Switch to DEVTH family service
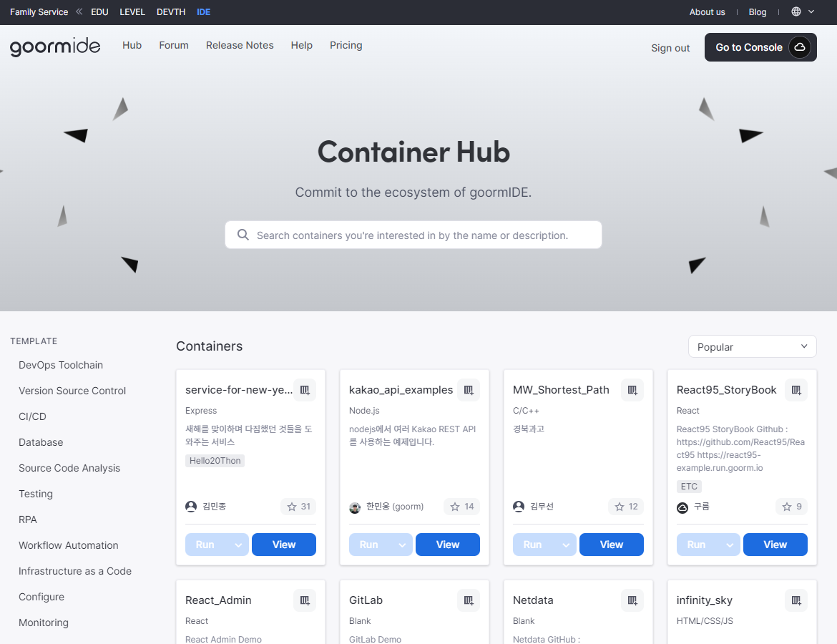This screenshot has width=837, height=644. point(171,11)
